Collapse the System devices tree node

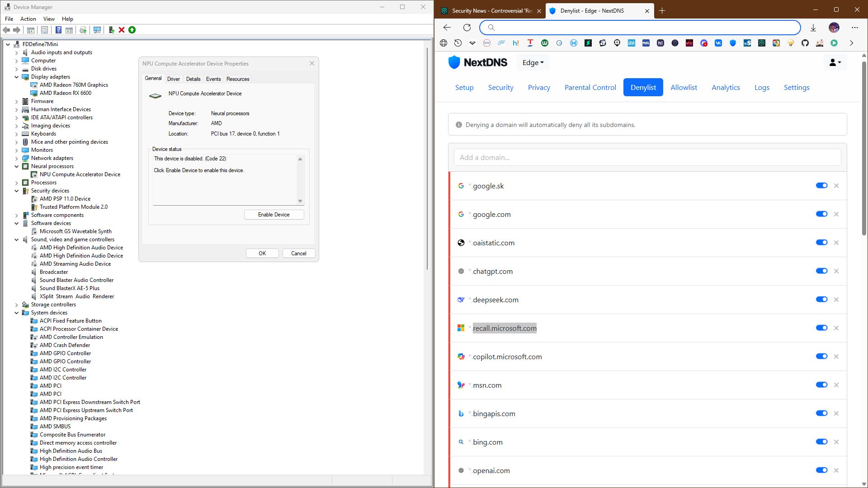point(17,313)
